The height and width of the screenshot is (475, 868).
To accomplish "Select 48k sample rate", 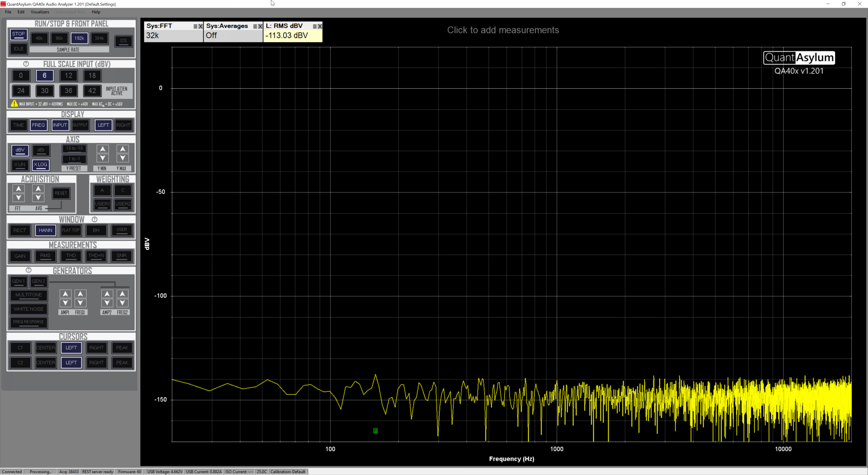I will pyautogui.click(x=39, y=38).
